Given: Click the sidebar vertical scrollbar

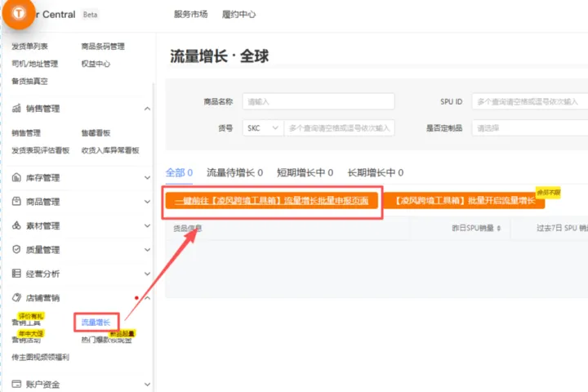Looking at the screenshot, I should (x=154, y=236).
